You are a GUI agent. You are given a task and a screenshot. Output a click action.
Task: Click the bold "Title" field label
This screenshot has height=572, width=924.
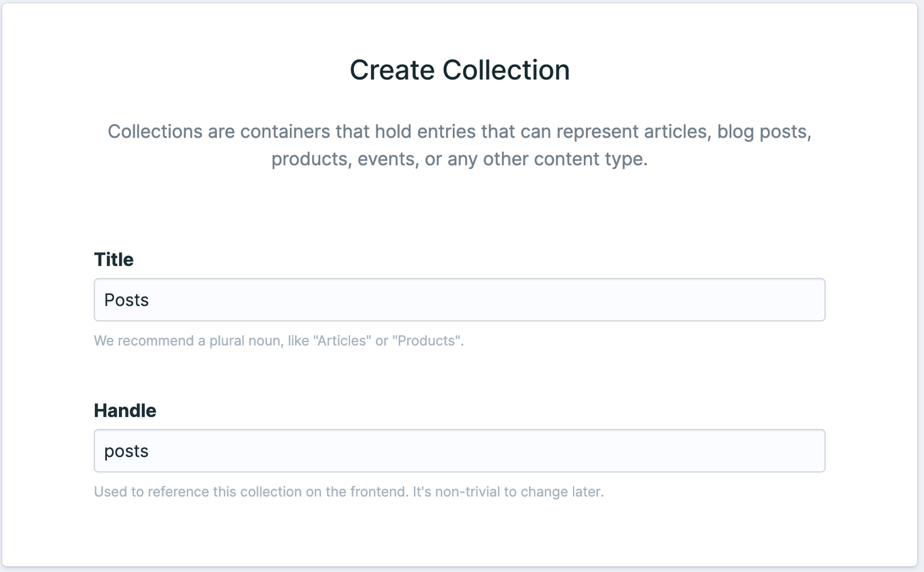point(114,259)
